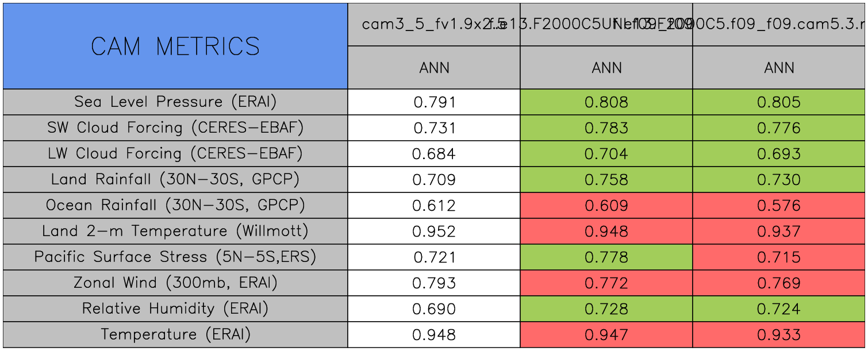Viewport: 868px width, 351px height.
Task: Click the red cell showing 0.772
Action: pyautogui.click(x=606, y=283)
